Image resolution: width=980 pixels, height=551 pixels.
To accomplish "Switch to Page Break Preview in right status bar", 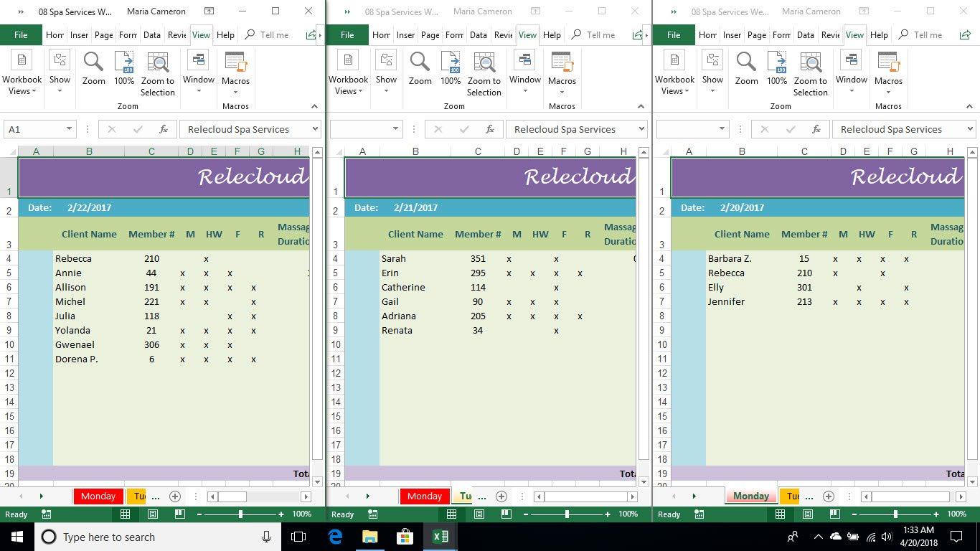I will [x=834, y=514].
